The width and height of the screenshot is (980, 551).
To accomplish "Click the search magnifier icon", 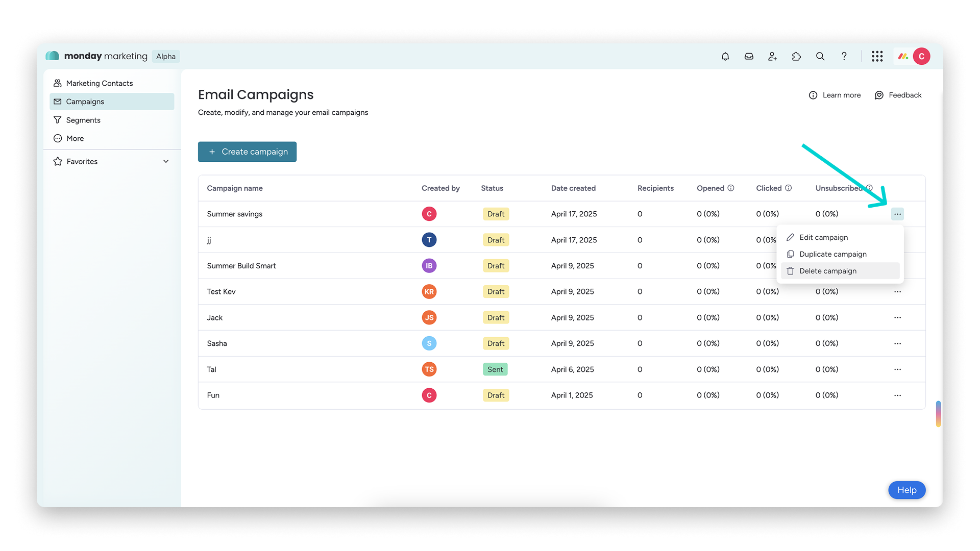I will point(820,56).
